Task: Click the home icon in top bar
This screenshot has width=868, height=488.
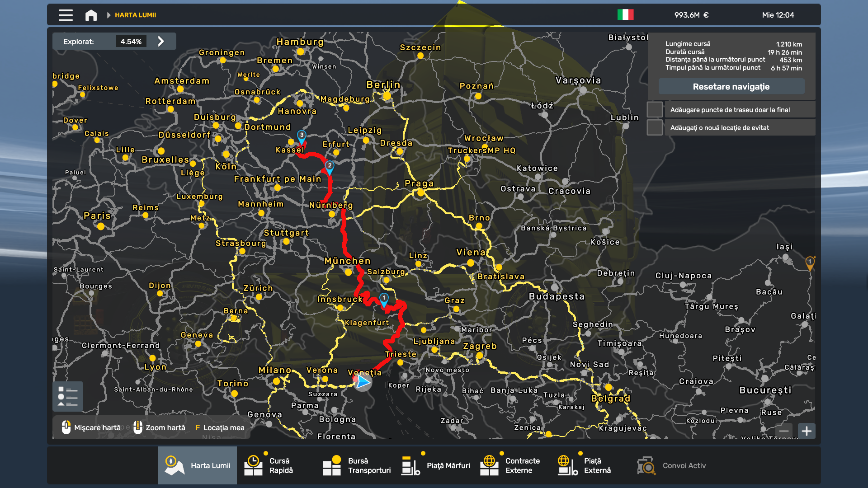Action: pos(91,15)
